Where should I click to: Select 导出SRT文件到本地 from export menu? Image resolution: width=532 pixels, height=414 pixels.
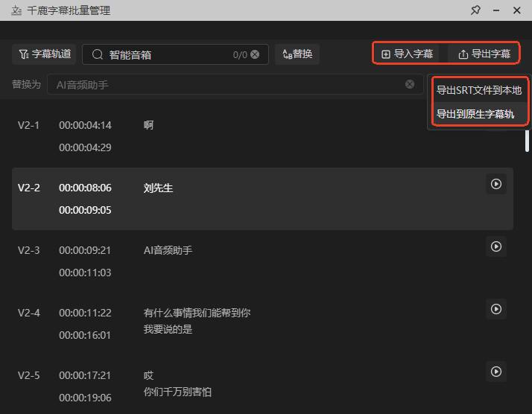coord(479,90)
